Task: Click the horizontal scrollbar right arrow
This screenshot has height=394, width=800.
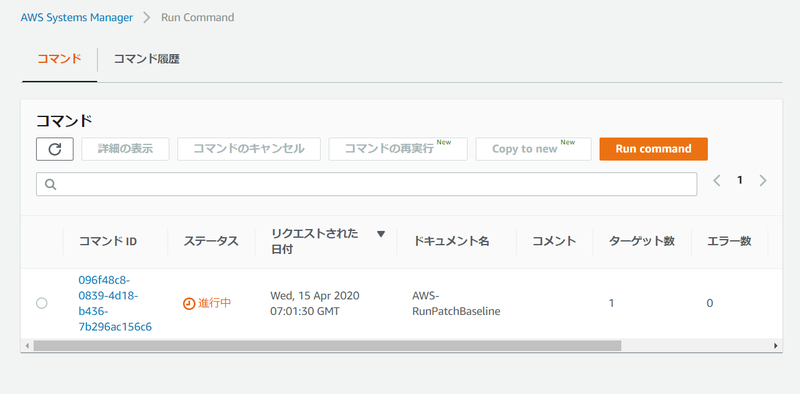Action: [x=776, y=346]
